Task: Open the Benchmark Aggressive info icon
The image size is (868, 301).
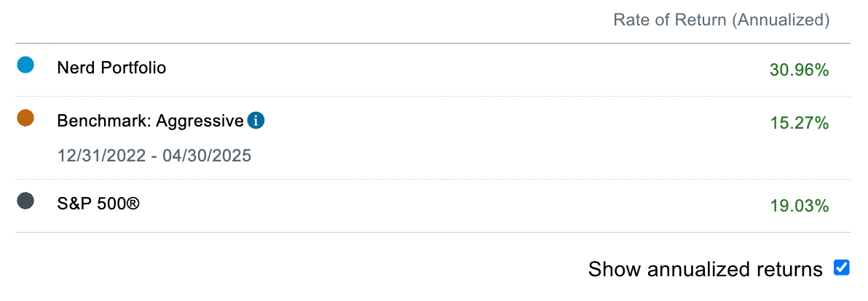Action: (x=255, y=121)
